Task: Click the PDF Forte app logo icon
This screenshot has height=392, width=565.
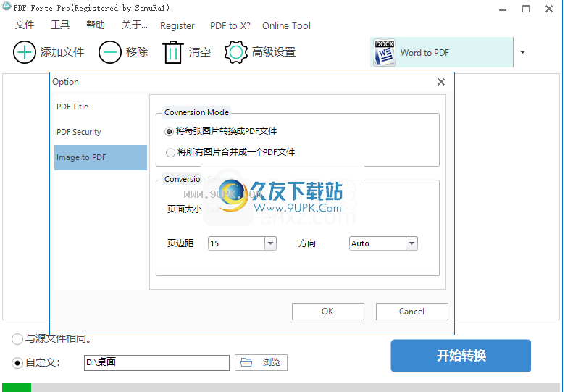Action: 7,7
